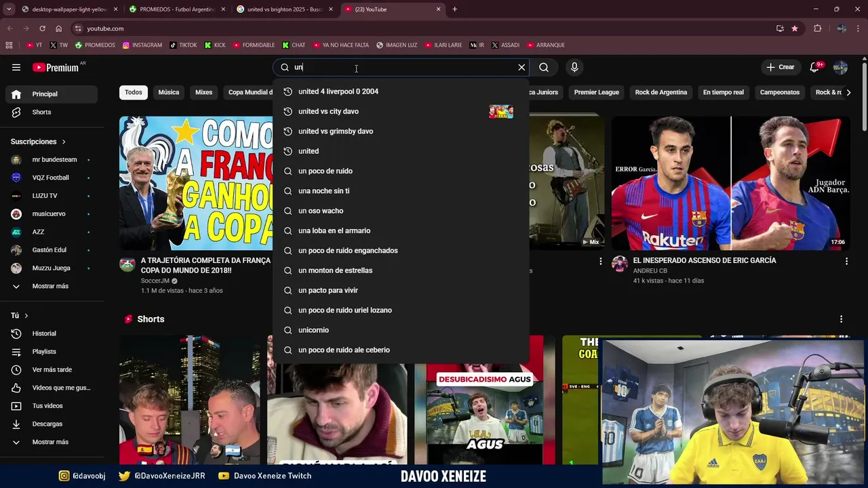Image resolution: width=868 pixels, height=488 pixels.
Task: Choose suggestion 'un poco de ruido'
Action: click(x=401, y=171)
